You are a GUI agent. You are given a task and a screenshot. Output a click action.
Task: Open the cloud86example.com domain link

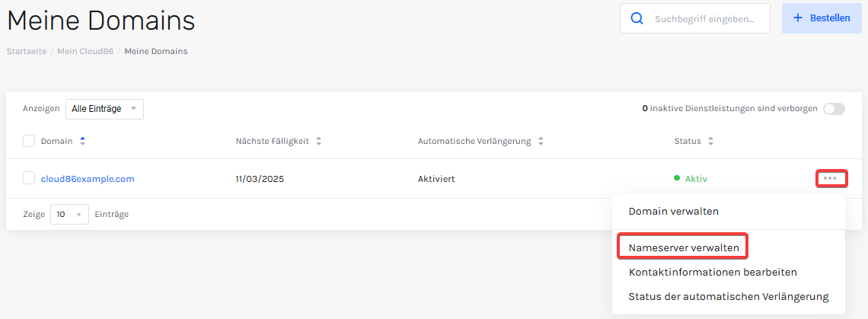[x=88, y=179]
